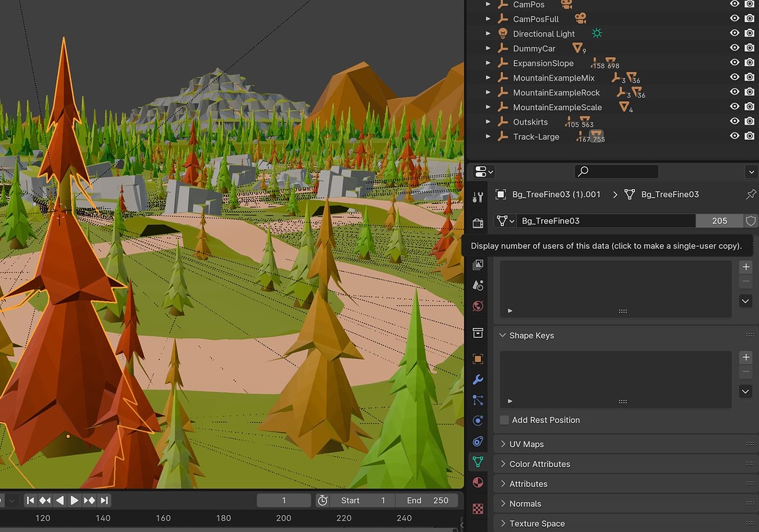Open the Shape Keys specials menu
Viewport: 759px width, 532px height.
point(746,391)
